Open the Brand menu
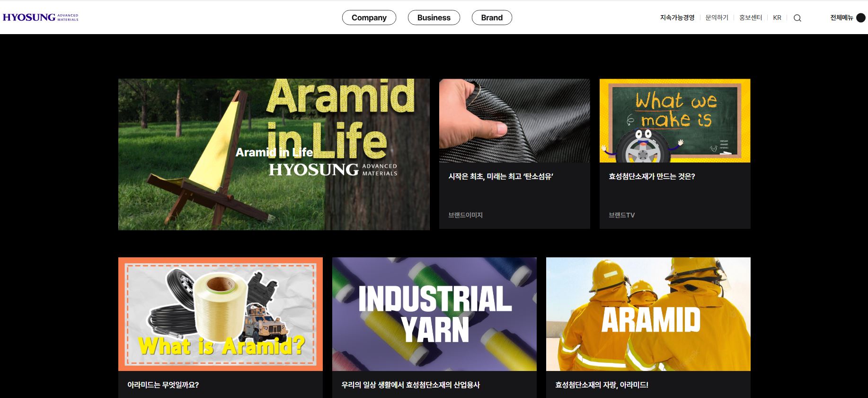The height and width of the screenshot is (398, 868). (492, 18)
